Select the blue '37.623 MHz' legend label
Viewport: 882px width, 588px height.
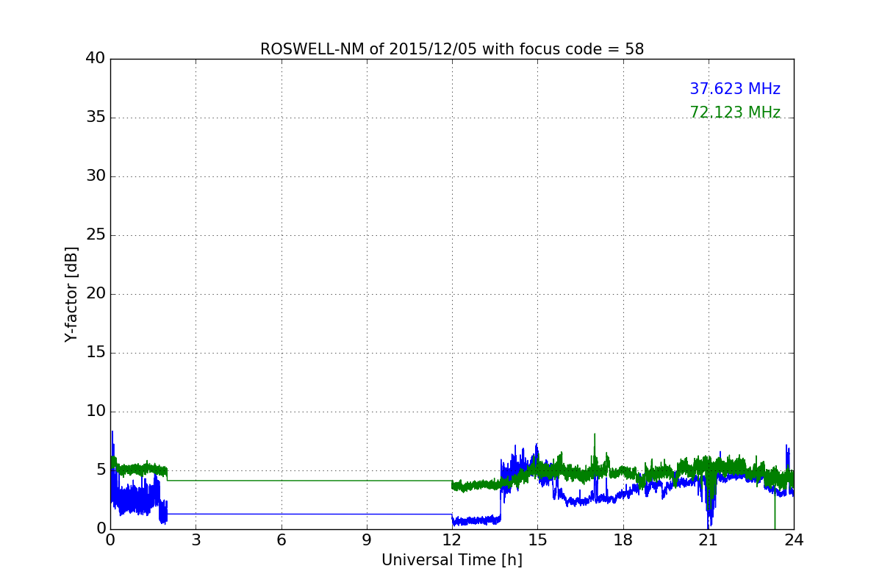click(x=735, y=89)
